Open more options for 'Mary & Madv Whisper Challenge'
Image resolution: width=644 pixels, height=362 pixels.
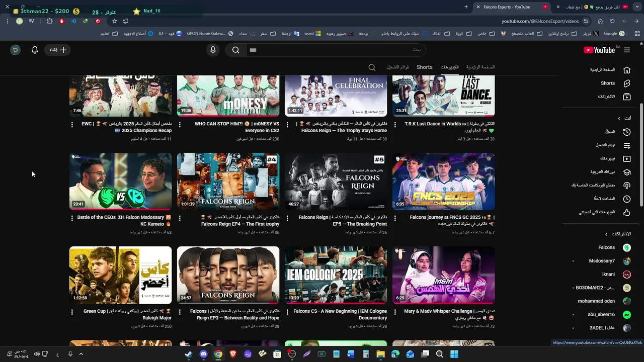pyautogui.click(x=395, y=312)
